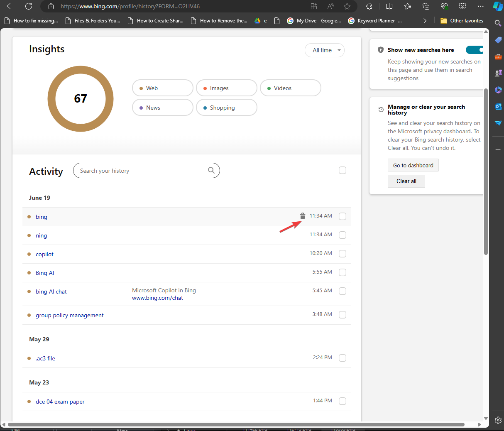Open Outlook icon in sidebar
Image resolution: width=504 pixels, height=431 pixels.
click(498, 107)
